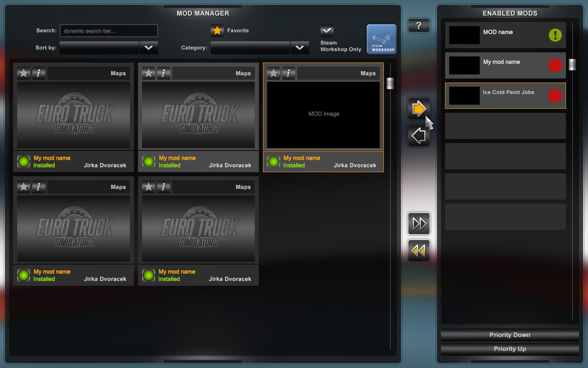Click Maps category label on highlighted card

368,73
